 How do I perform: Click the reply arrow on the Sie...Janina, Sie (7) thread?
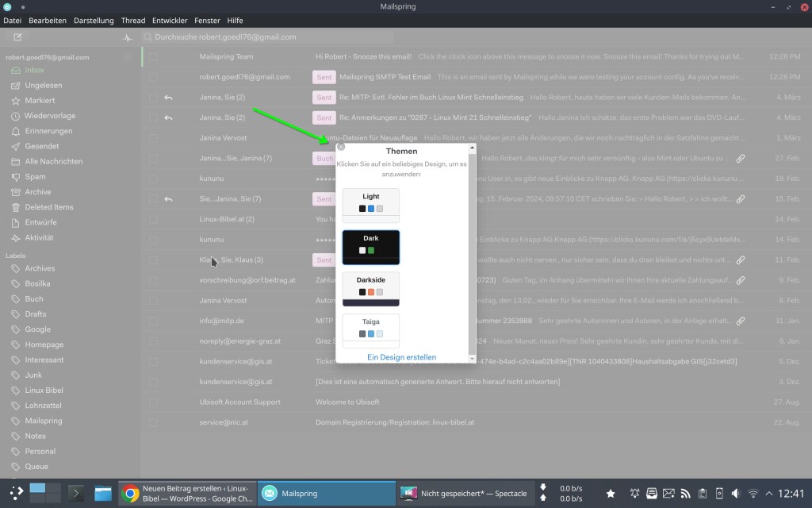[168, 199]
